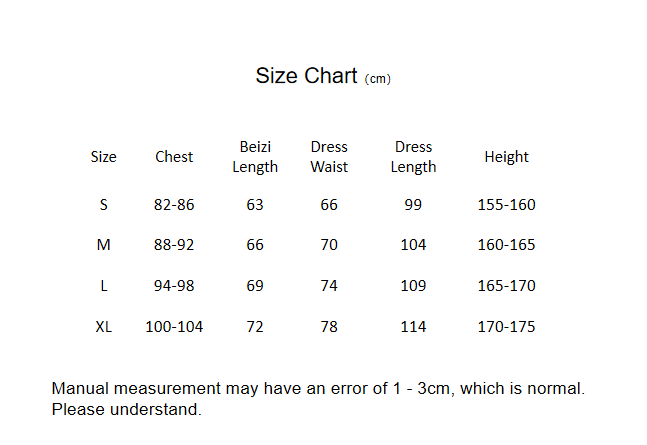Click the Dress Length column header
Screen dimensions: 647x445
(413, 157)
